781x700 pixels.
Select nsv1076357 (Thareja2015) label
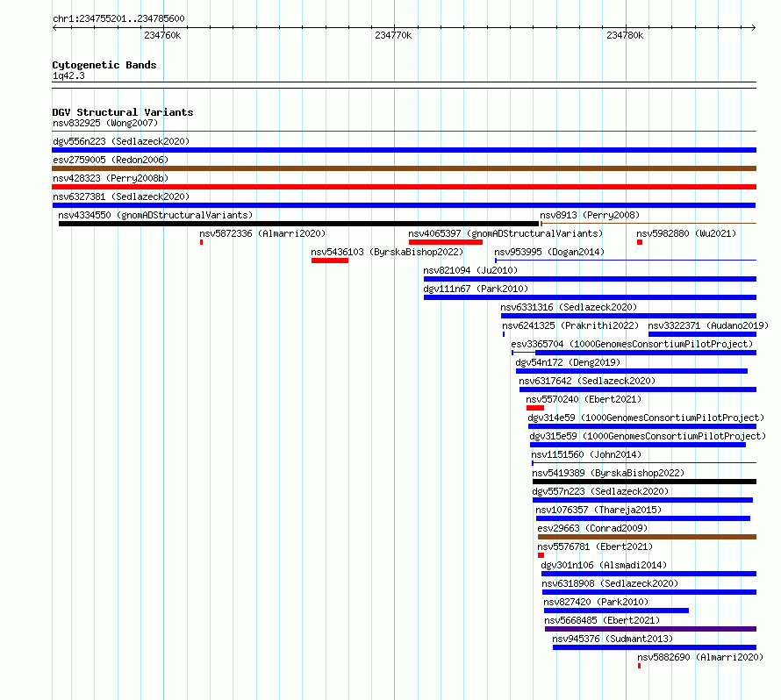coord(598,510)
